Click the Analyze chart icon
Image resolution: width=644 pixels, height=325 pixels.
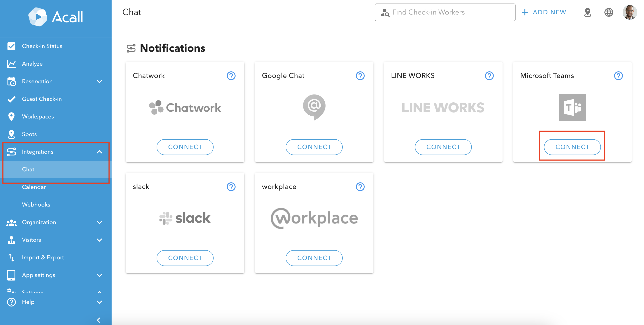(x=11, y=64)
